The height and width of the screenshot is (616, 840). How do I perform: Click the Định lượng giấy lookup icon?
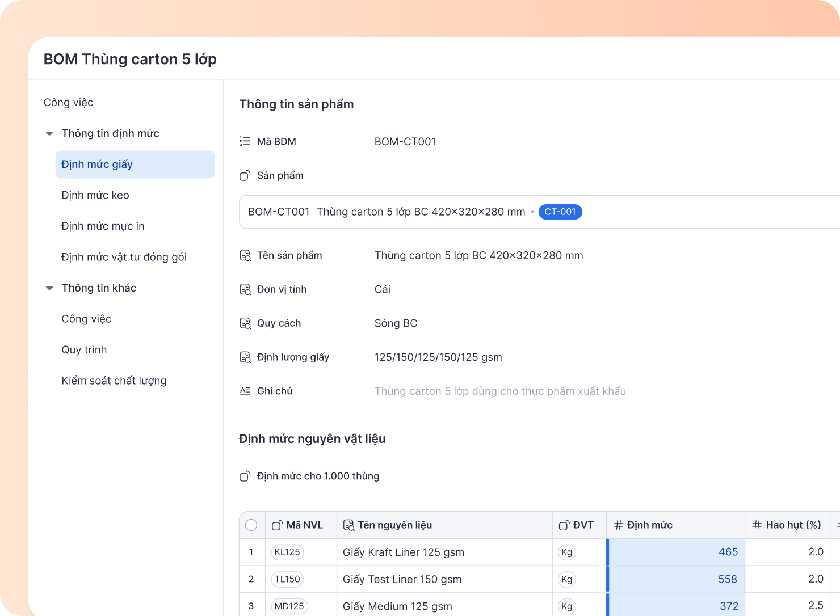tap(245, 357)
